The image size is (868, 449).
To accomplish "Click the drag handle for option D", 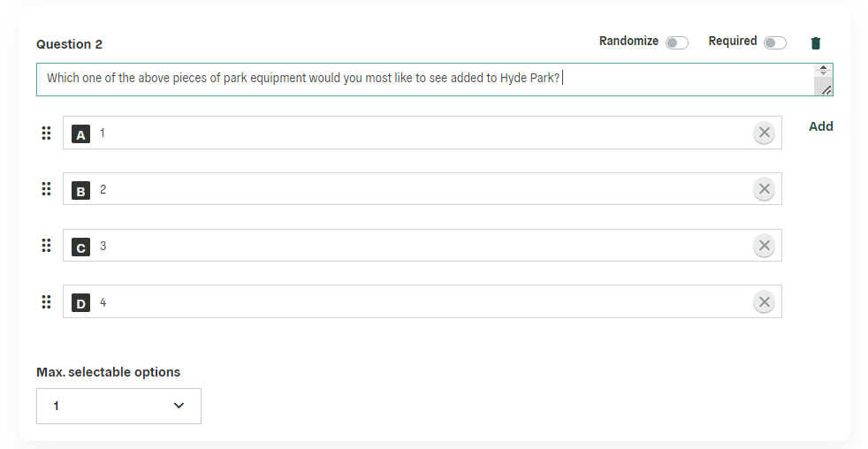I will pyautogui.click(x=47, y=302).
